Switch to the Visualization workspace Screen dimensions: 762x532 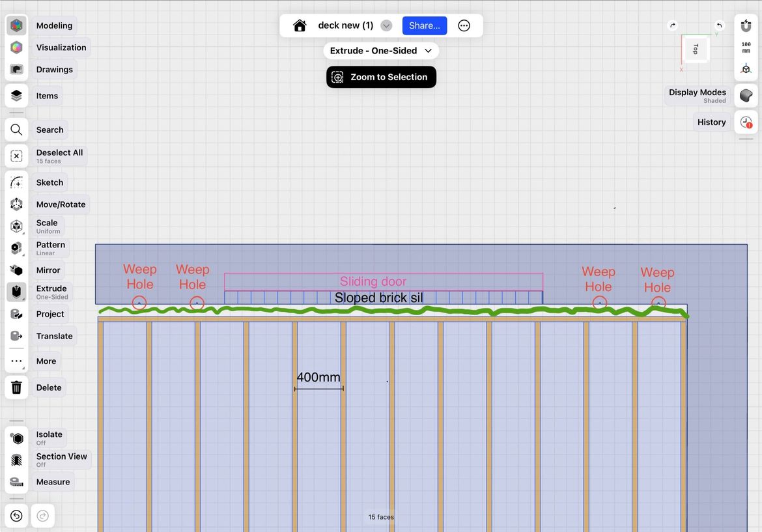17,48
